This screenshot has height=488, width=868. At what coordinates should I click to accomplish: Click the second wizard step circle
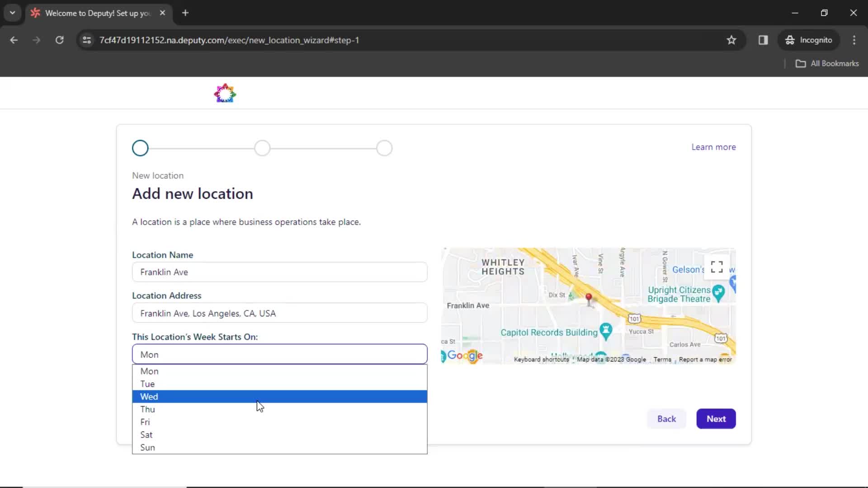(261, 148)
